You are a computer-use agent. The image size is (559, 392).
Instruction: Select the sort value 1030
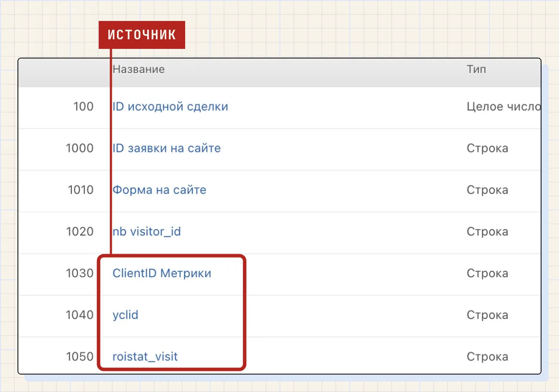click(x=80, y=273)
